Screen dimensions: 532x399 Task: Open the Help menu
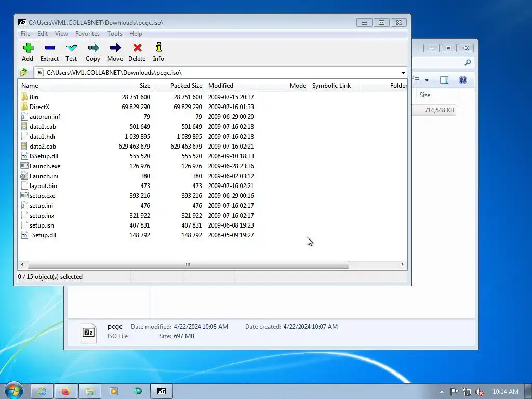click(x=136, y=34)
